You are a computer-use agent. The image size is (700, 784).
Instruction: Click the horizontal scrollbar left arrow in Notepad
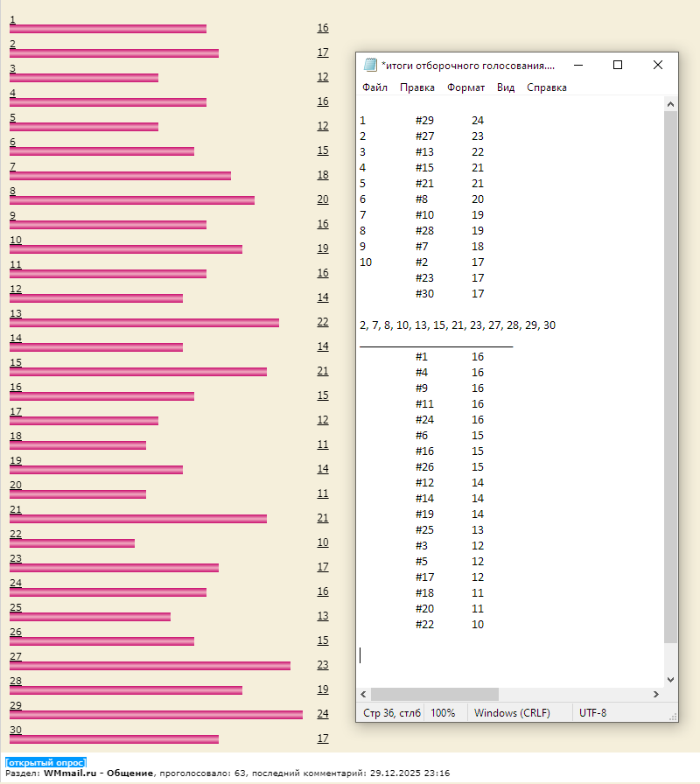363,694
